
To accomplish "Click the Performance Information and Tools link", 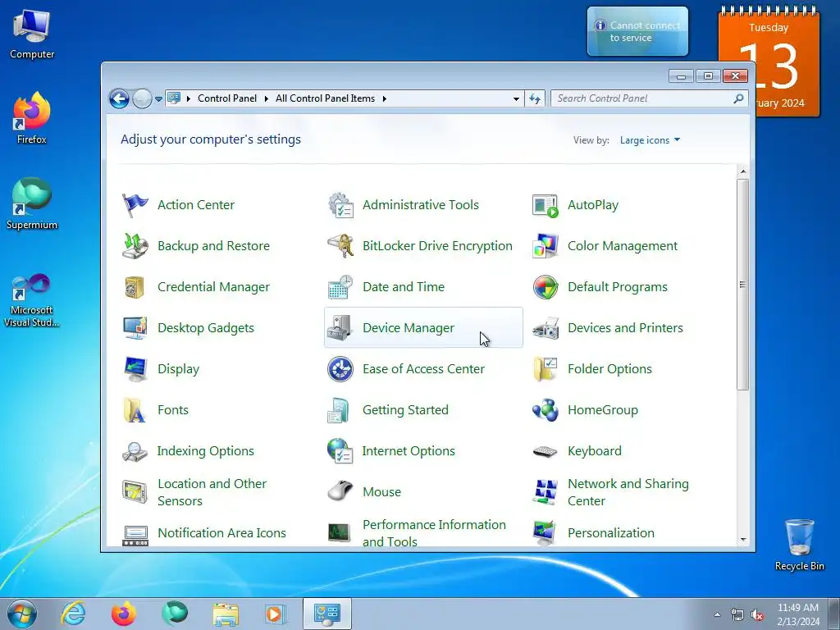I will pyautogui.click(x=434, y=532).
